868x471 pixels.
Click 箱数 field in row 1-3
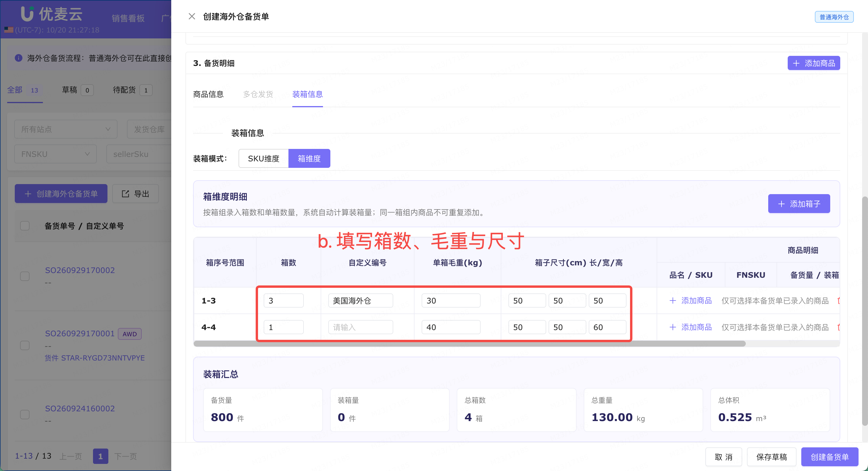(x=283, y=301)
